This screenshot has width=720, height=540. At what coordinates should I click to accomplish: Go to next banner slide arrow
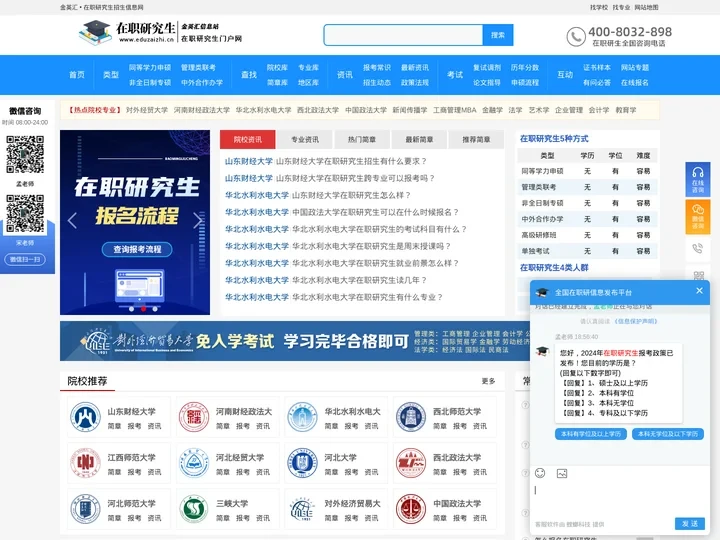[197, 220]
